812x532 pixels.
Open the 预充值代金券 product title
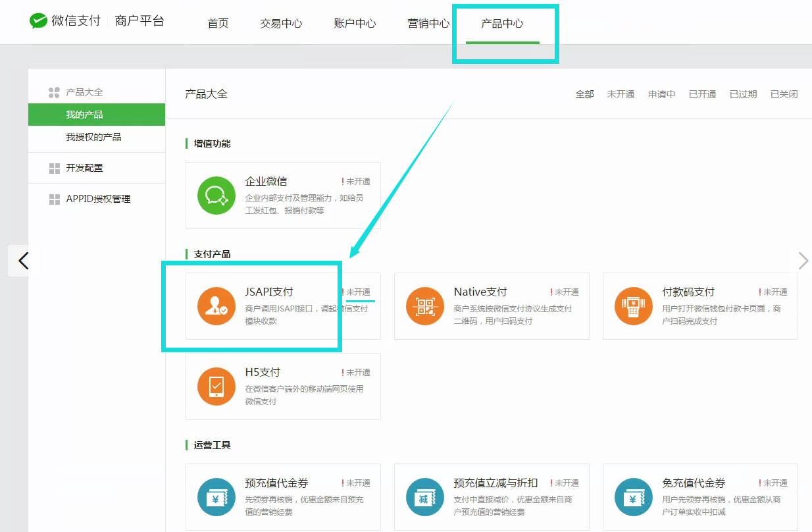tap(277, 483)
